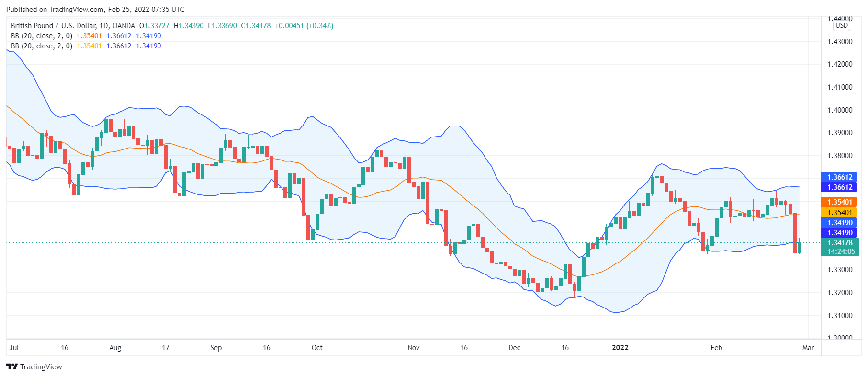Screen dimensions: 868x377
Task: Click the TradingView logo icon
Action: [x=12, y=366]
